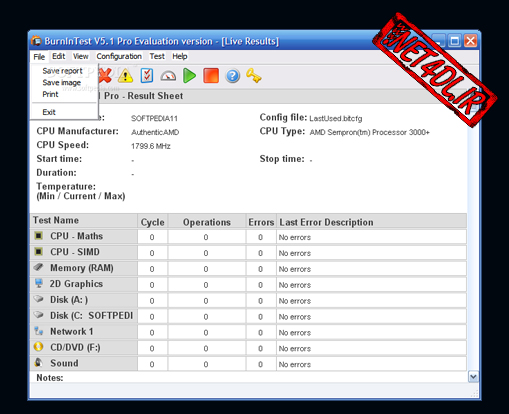Choose Exit from File menu

(49, 112)
